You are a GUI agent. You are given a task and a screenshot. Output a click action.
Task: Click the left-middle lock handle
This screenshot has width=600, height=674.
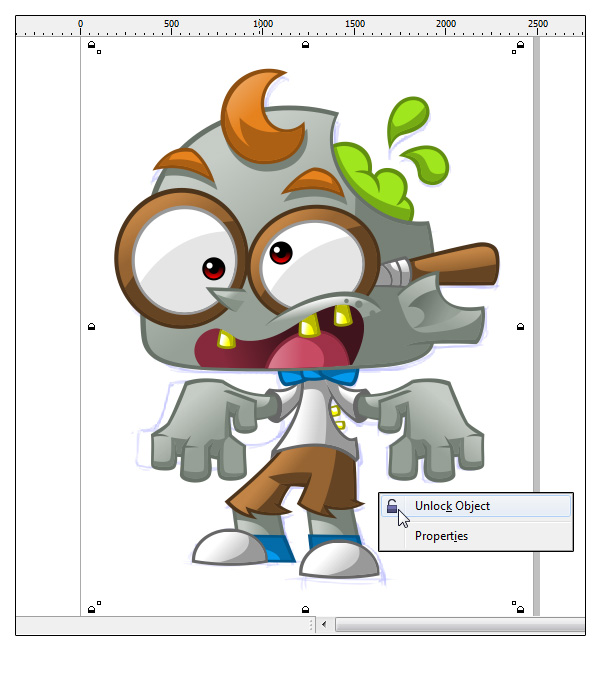pyautogui.click(x=92, y=327)
